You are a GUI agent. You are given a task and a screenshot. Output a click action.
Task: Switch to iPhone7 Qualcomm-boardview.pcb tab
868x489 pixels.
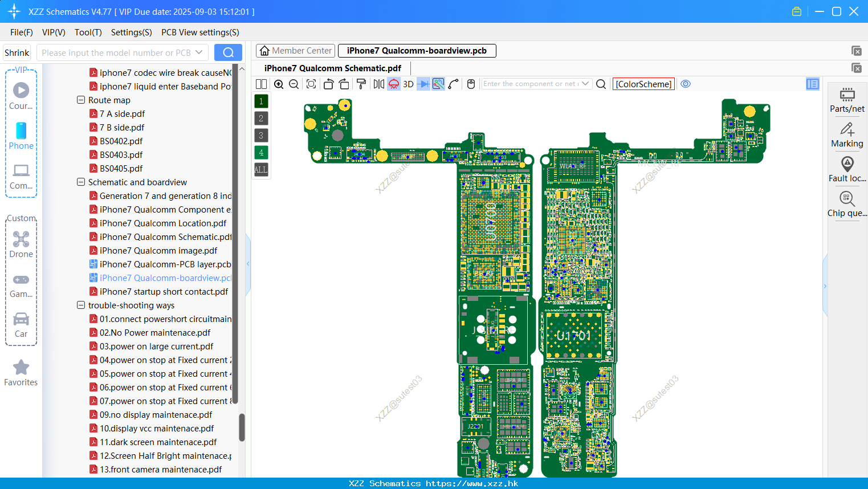click(417, 51)
